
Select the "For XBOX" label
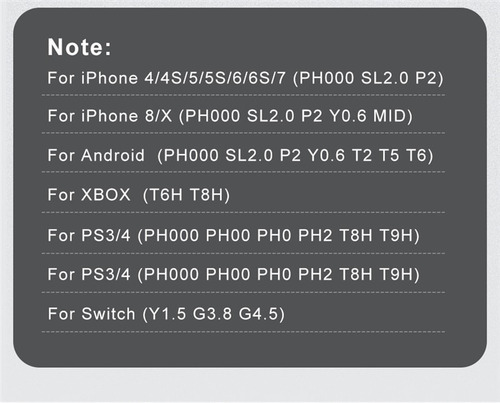(89, 195)
